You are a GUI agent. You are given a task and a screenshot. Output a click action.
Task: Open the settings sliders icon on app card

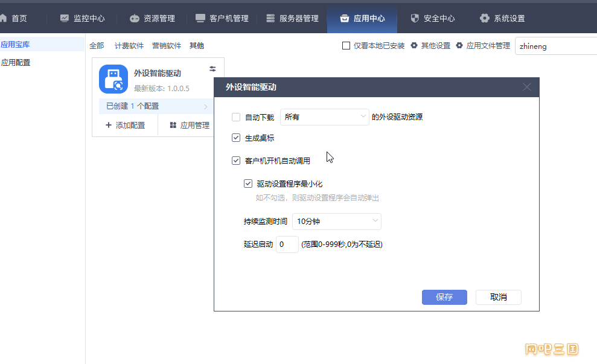point(212,69)
